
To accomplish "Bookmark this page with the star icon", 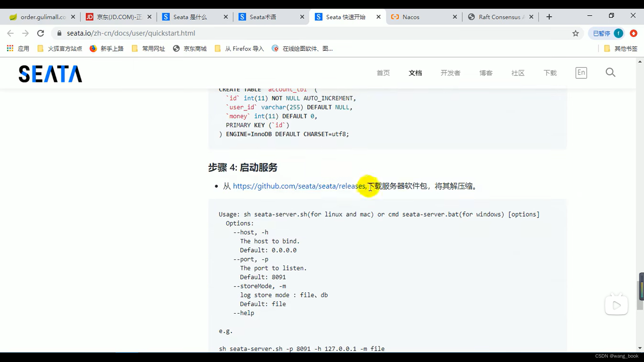I will pos(576,33).
